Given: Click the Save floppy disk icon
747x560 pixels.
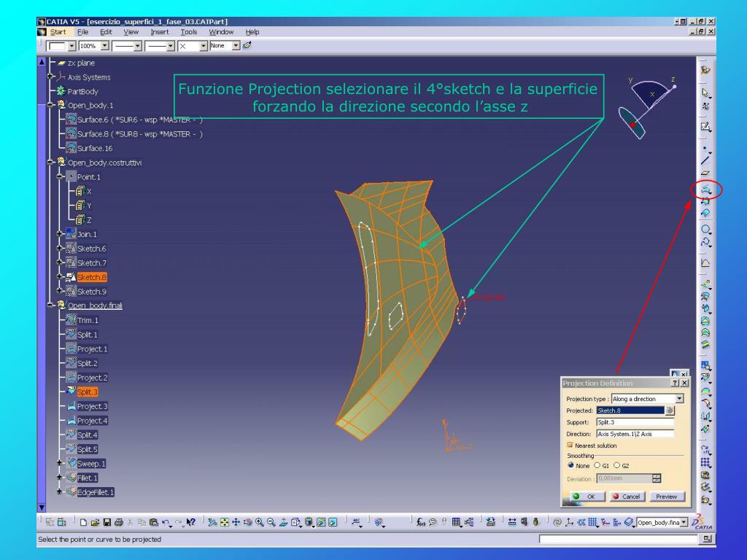Looking at the screenshot, I should 107,522.
